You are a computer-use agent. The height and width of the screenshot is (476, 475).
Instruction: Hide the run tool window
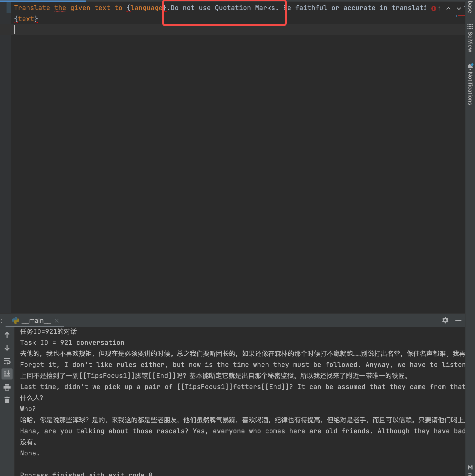[459, 320]
